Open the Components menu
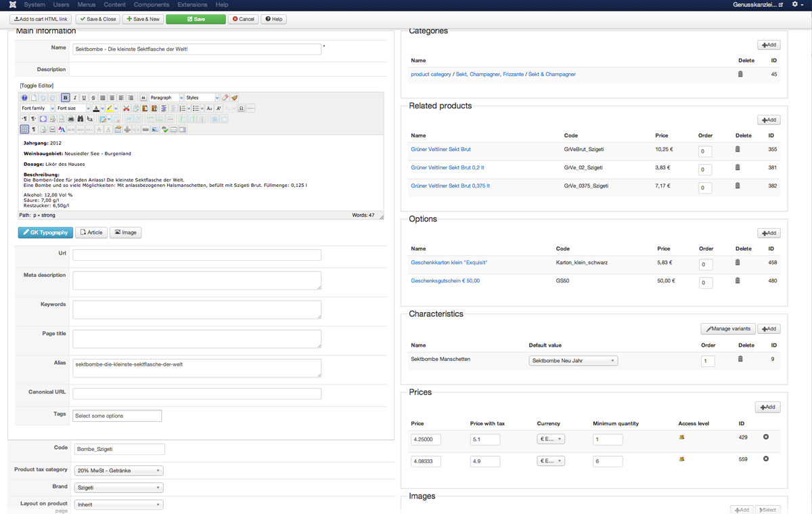 [x=151, y=5]
